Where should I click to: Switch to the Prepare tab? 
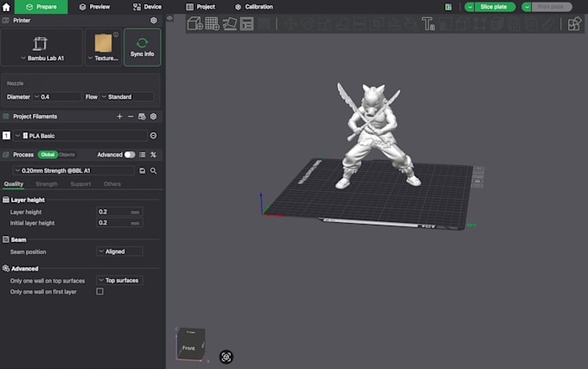(x=42, y=7)
